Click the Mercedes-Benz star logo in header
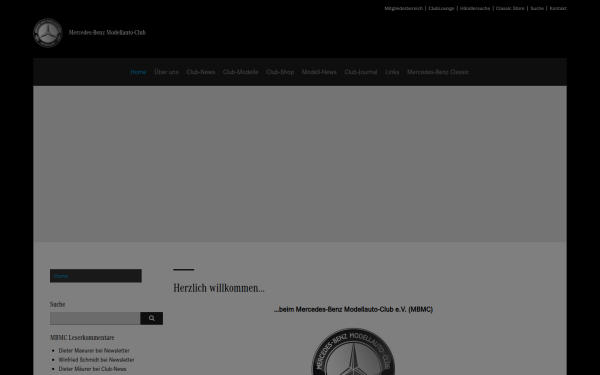This screenshot has height=375, width=600. (48, 33)
